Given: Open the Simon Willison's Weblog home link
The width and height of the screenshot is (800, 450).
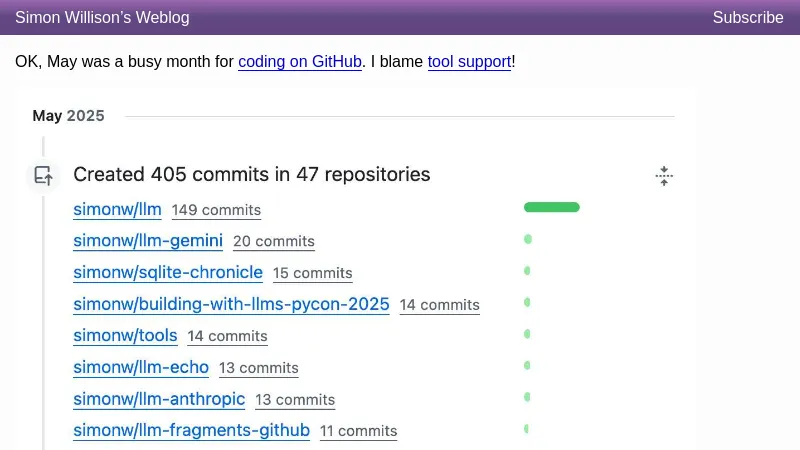Looking at the screenshot, I should click(102, 17).
